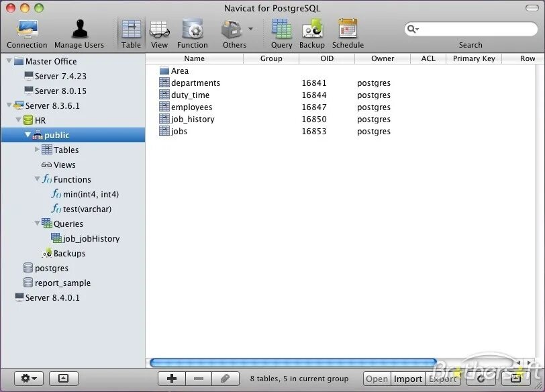
Task: Select Views in the sidebar tree
Action: (58, 164)
